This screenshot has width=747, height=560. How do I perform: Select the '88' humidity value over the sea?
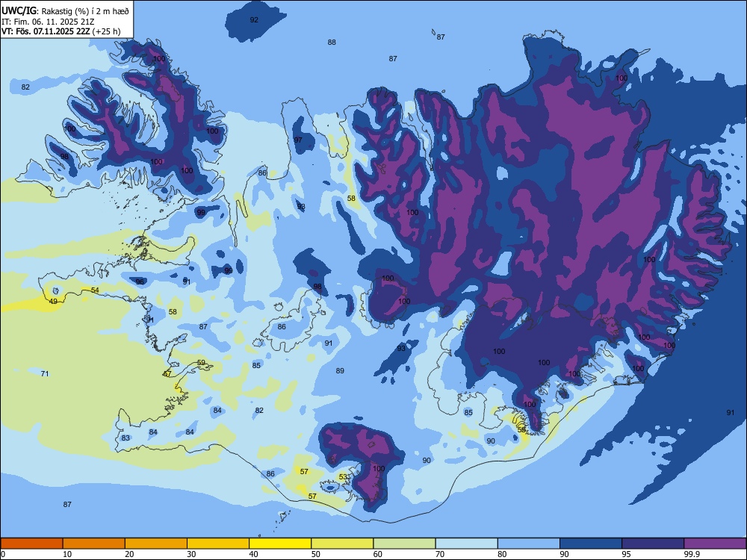tap(332, 42)
